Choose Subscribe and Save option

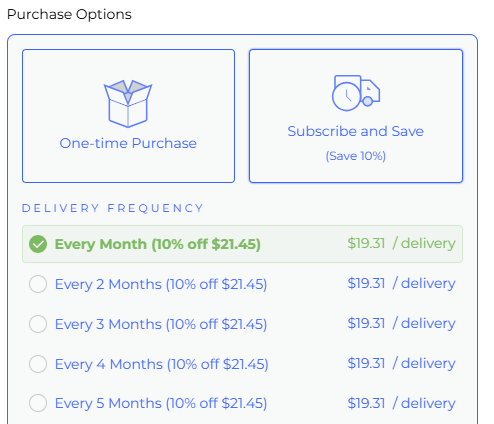pos(356,116)
